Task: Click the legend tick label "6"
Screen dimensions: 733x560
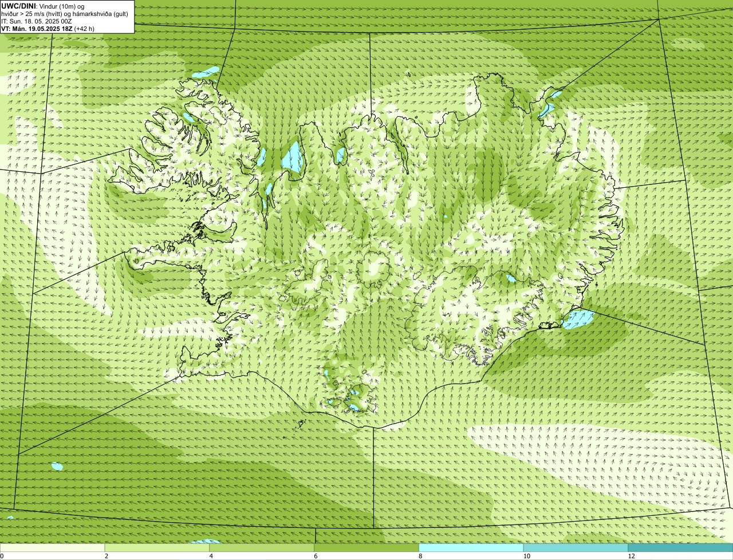Action: point(315,556)
